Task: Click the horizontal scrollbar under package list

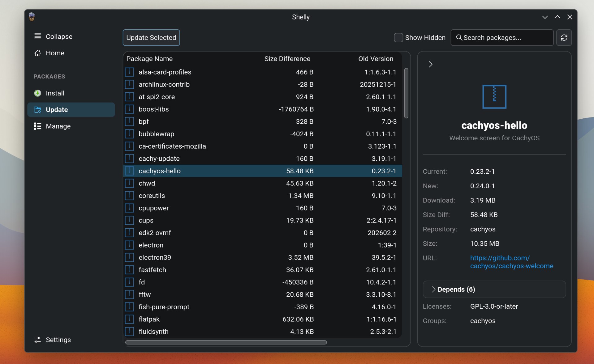Action: click(x=226, y=342)
